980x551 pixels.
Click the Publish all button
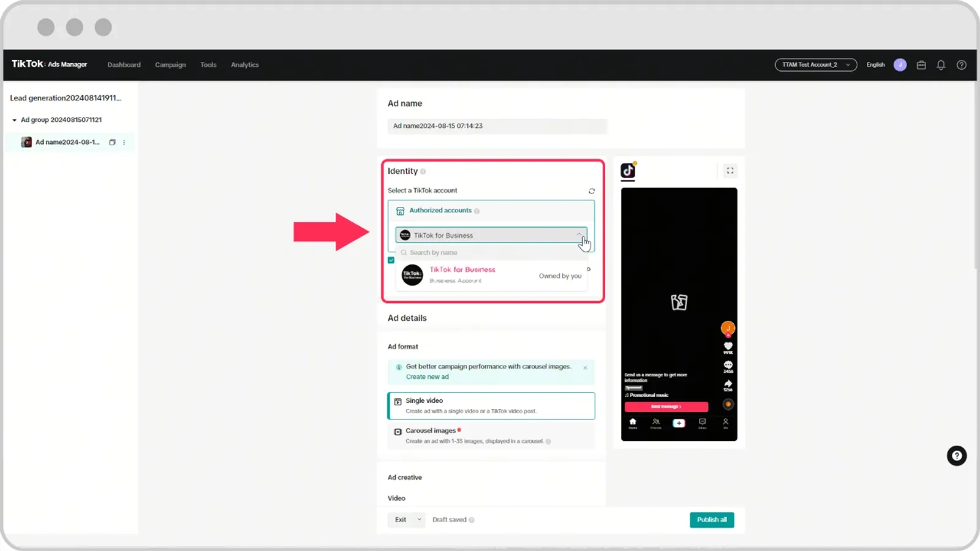[x=712, y=520]
